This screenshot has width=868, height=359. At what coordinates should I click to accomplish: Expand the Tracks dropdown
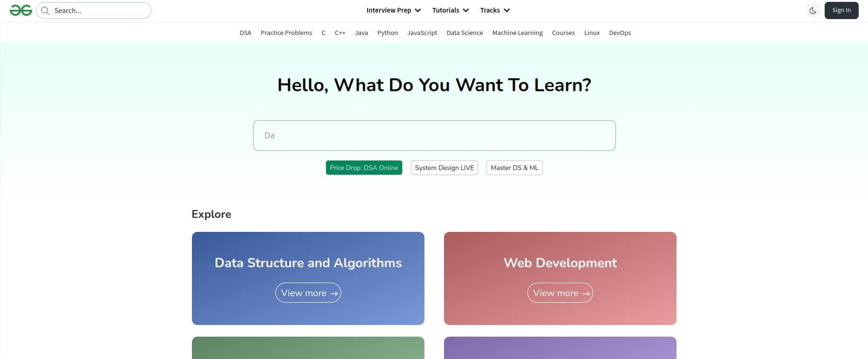(495, 10)
